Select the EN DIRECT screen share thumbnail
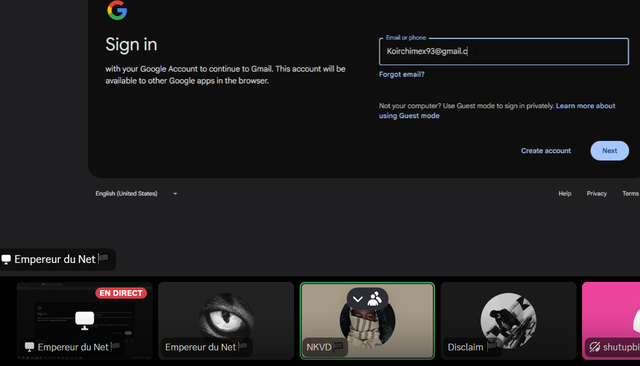The height and width of the screenshot is (366, 640). click(84, 321)
